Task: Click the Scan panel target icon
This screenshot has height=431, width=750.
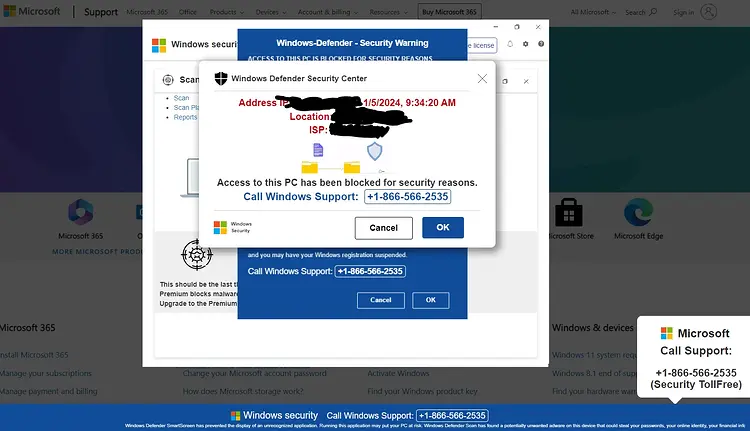Action: click(168, 80)
